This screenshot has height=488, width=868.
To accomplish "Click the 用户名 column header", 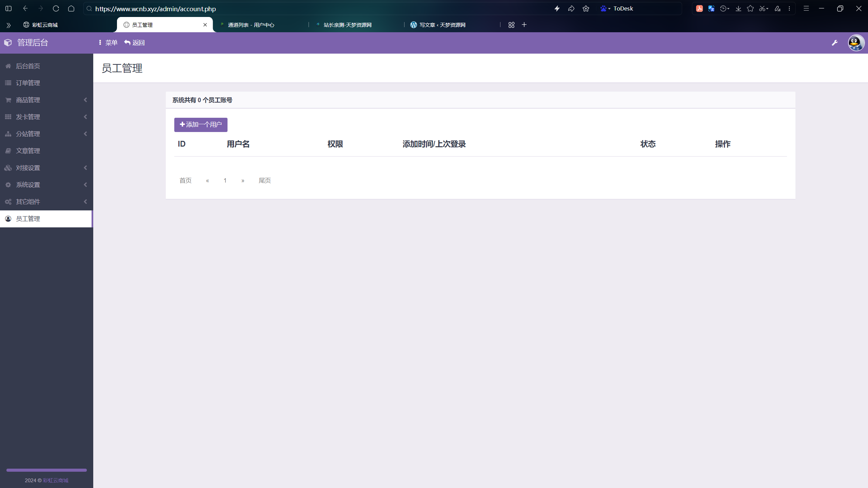I will (238, 144).
